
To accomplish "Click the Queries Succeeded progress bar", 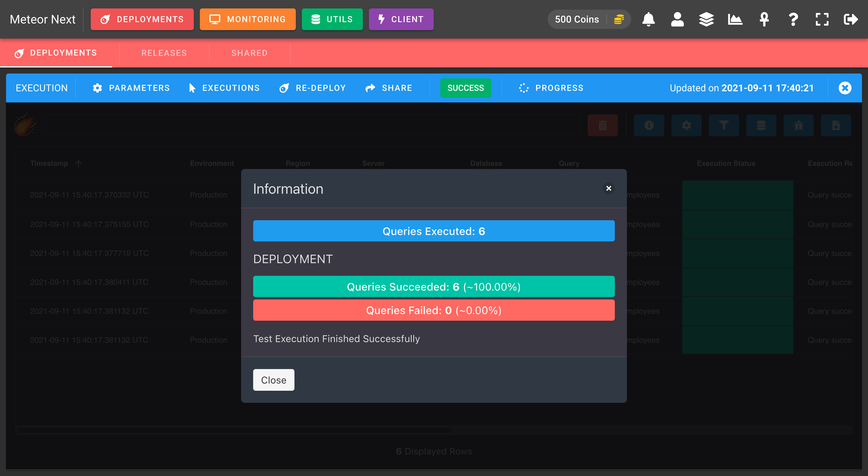I will click(434, 286).
